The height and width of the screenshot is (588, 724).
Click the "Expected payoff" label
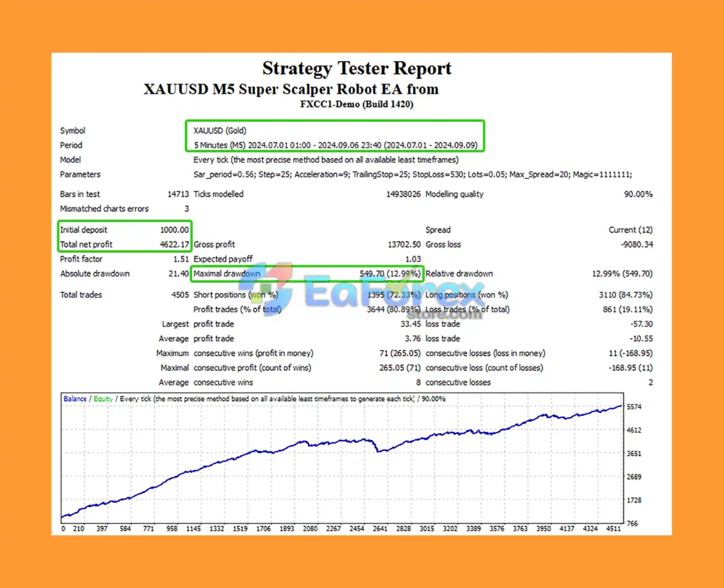coord(223,260)
